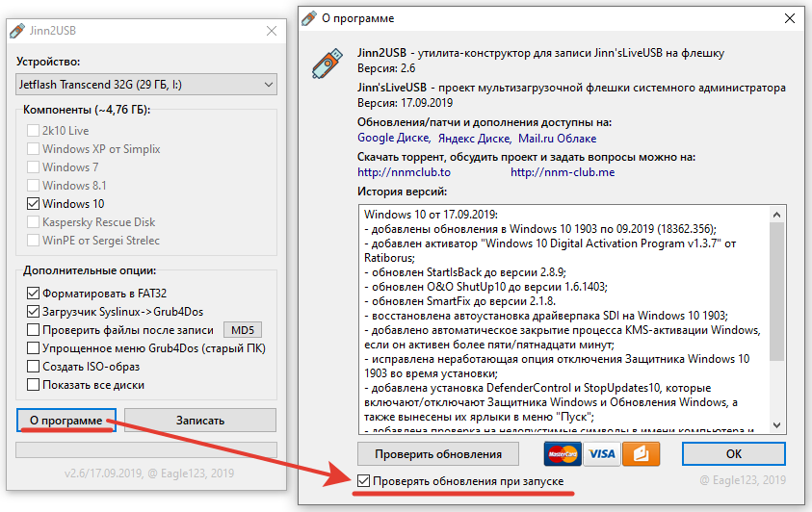The height and width of the screenshot is (512, 812).
Task: Click the version history scrollbar thumb
Action: (x=776, y=292)
